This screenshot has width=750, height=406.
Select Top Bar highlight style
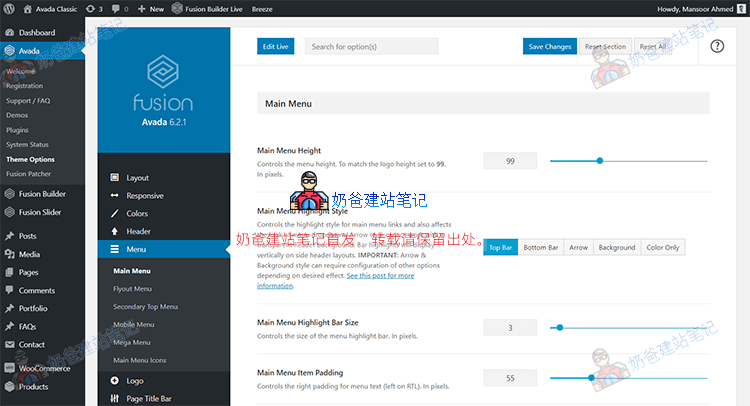pyautogui.click(x=501, y=247)
